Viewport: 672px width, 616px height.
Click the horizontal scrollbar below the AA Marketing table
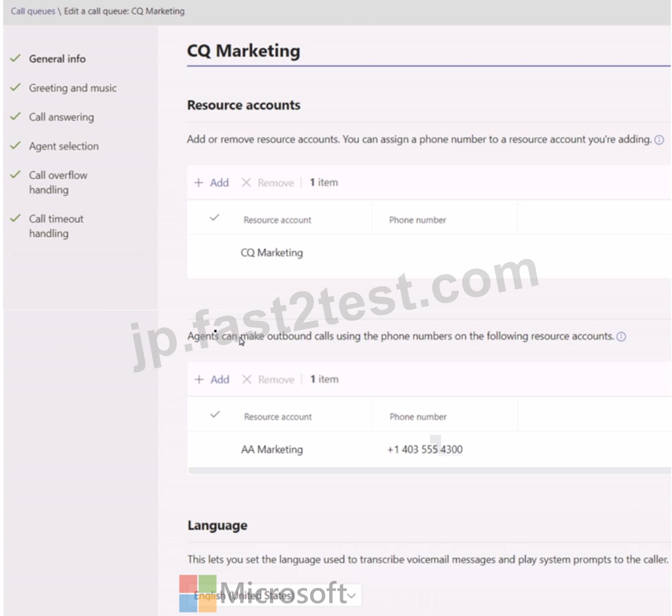point(429,470)
